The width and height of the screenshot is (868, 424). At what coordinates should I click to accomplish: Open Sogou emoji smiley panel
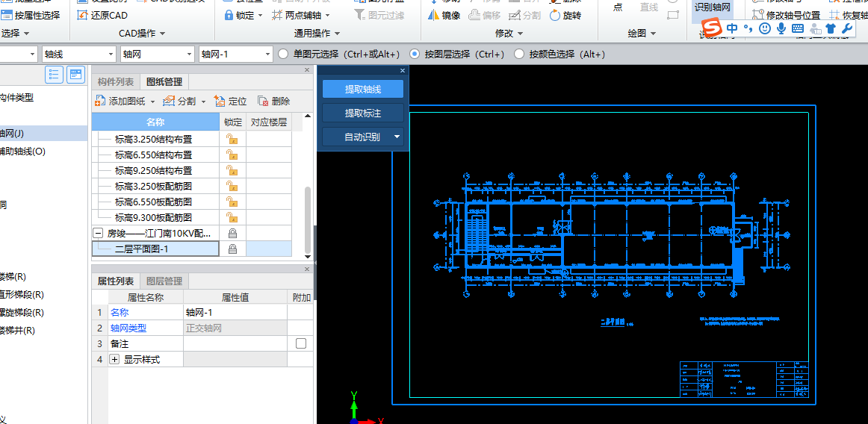[764, 28]
